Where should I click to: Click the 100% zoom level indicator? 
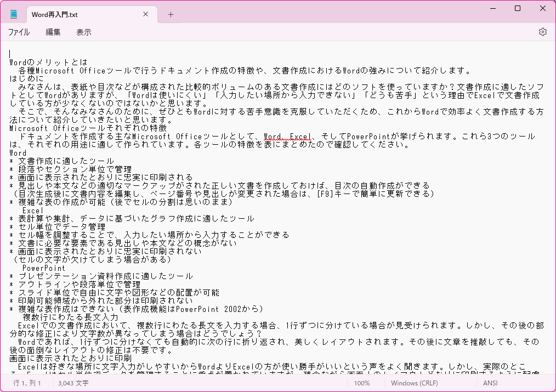(x=362, y=383)
